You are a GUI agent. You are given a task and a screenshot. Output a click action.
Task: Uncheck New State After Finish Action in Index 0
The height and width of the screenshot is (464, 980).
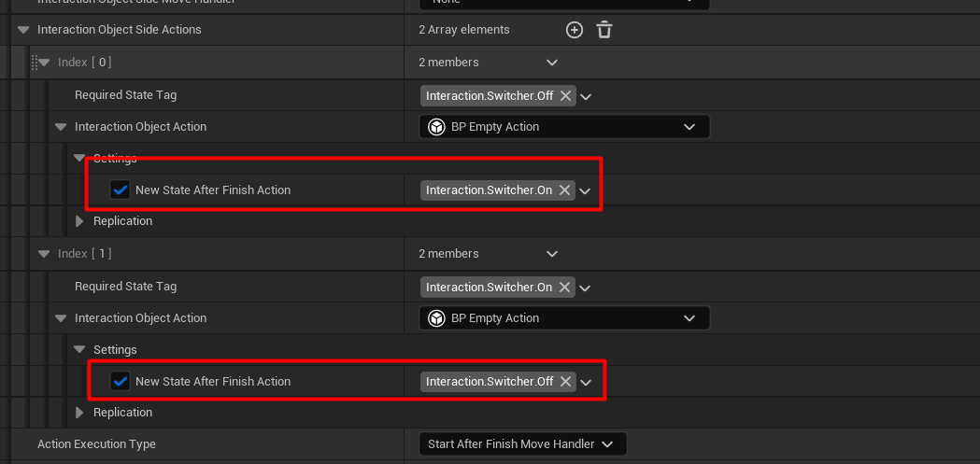click(x=120, y=190)
